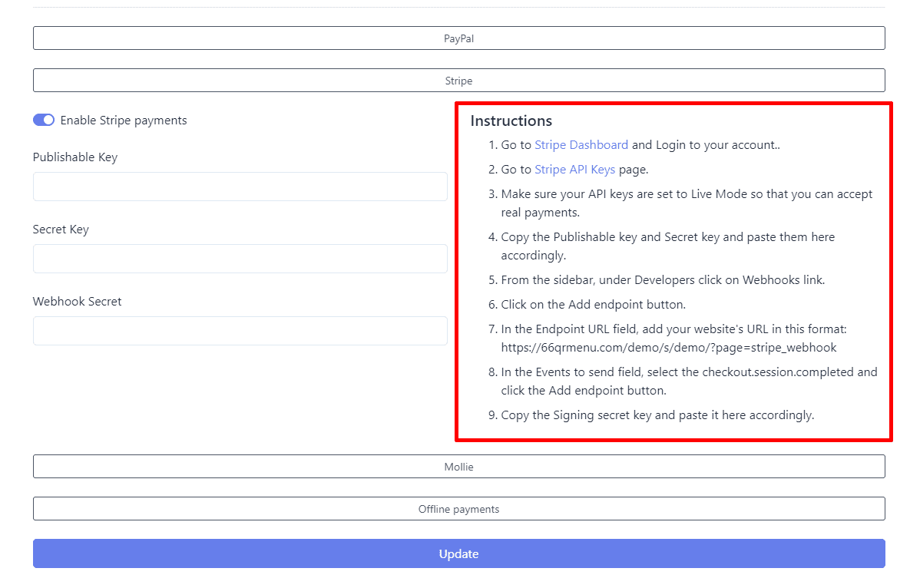Click the Signing secret key instruction step
Viewport: 910px width, 588px height.
[657, 415]
